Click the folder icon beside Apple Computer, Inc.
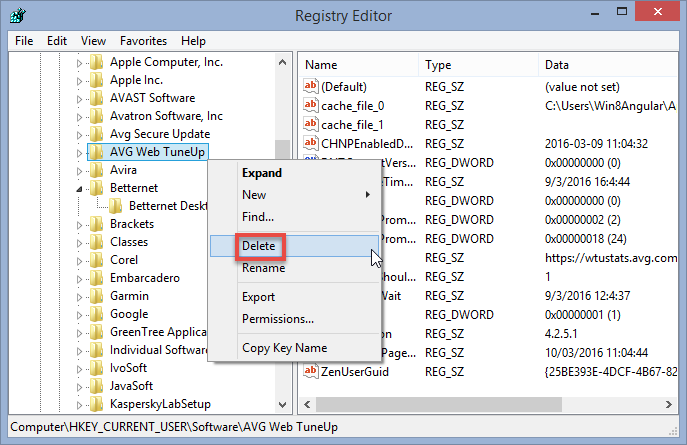 click(96, 62)
